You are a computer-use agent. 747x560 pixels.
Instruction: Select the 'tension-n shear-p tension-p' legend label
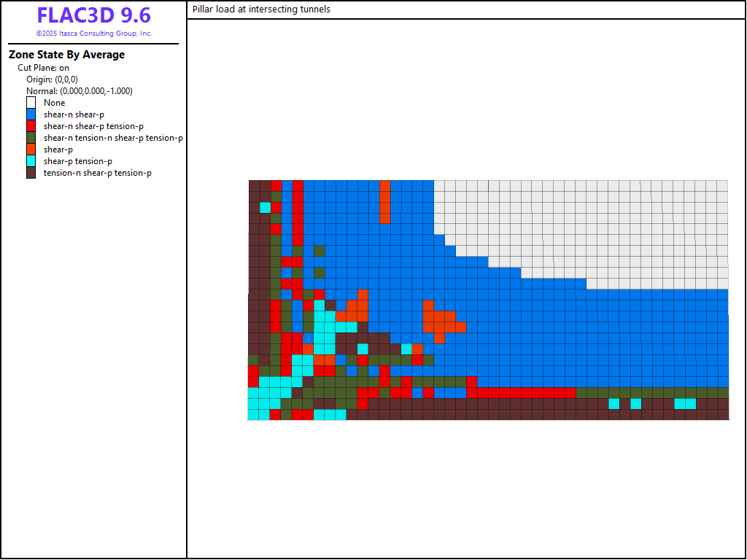(x=98, y=173)
